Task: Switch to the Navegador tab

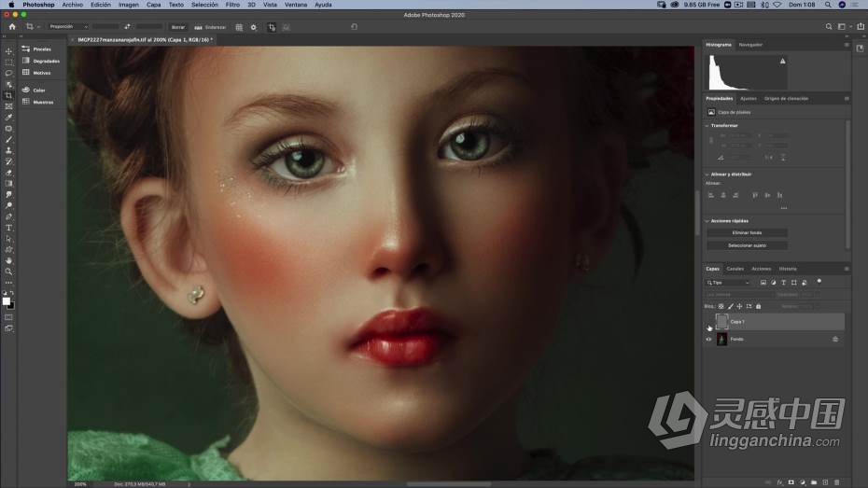Action: pyautogui.click(x=750, y=45)
